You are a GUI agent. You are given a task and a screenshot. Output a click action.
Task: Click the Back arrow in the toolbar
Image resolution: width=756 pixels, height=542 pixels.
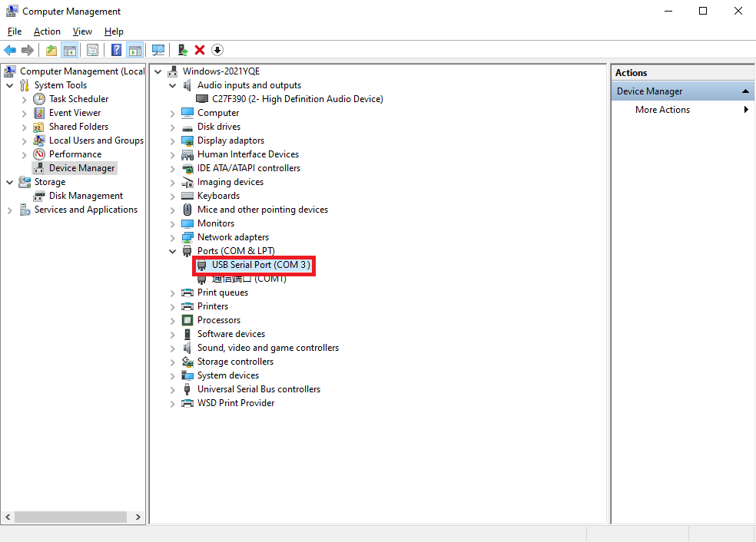[10, 50]
